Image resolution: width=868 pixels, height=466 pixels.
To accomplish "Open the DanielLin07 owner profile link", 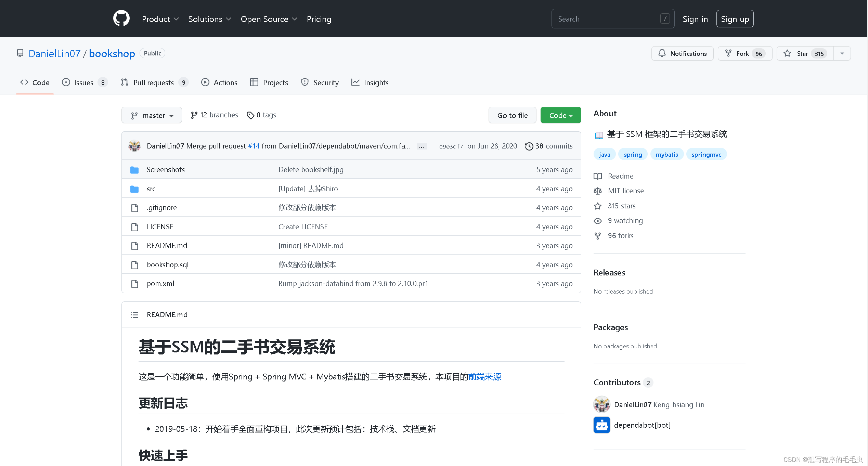I will coord(54,53).
